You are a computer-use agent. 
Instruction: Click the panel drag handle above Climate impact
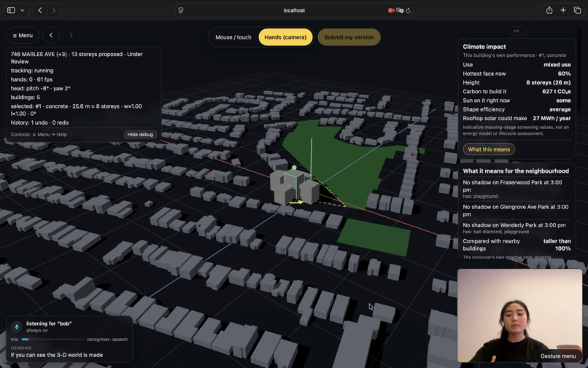tap(517, 31)
